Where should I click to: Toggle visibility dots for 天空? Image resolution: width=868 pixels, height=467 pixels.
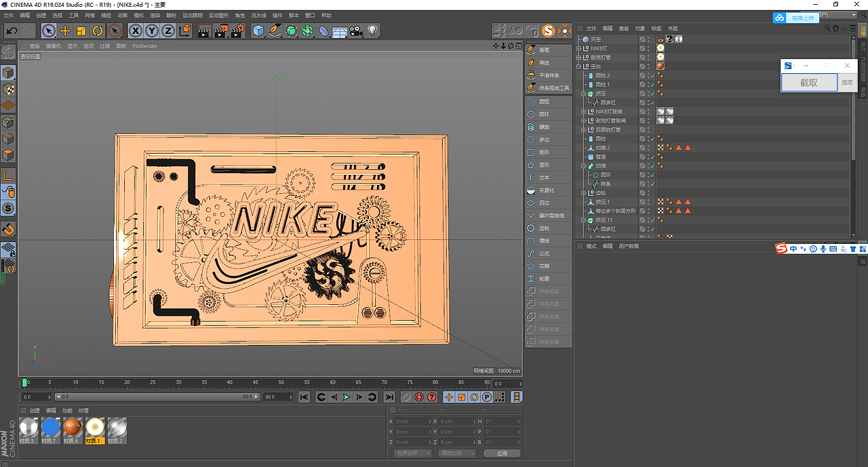click(648, 39)
